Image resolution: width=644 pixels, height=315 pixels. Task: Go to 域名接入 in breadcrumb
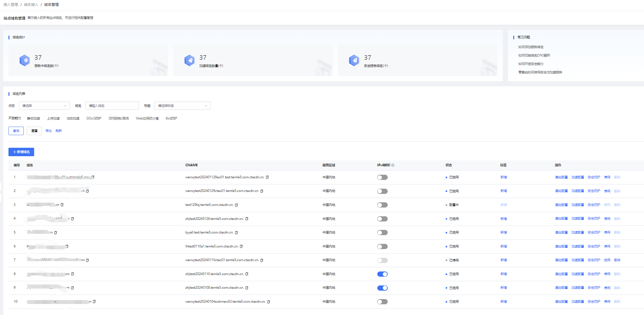[x=31, y=5]
